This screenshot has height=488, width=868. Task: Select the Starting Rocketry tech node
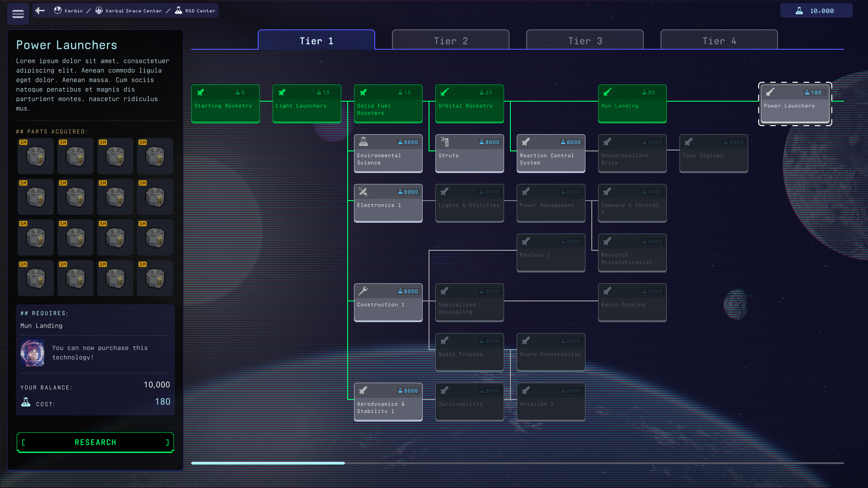pos(226,103)
